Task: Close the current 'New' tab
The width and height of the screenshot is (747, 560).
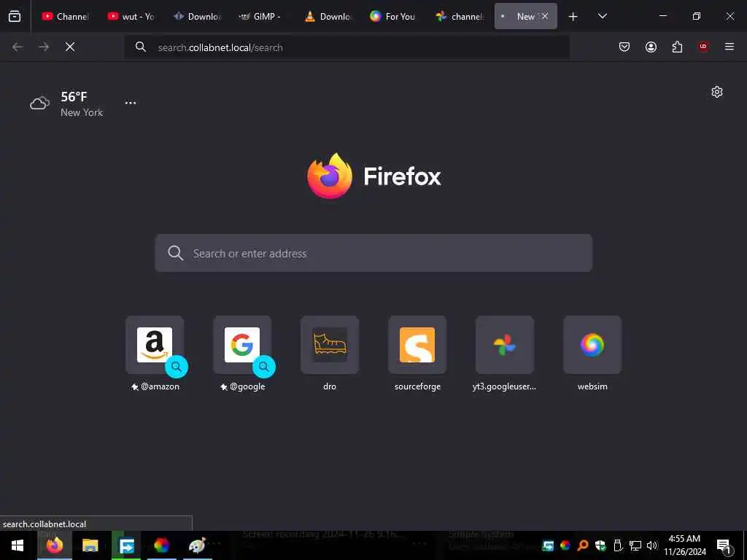Action: pos(545,16)
